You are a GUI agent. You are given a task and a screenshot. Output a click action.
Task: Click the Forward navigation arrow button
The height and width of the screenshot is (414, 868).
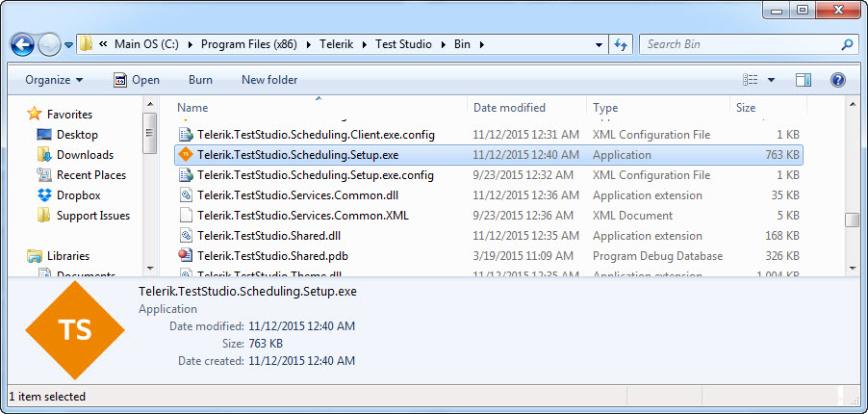49,44
